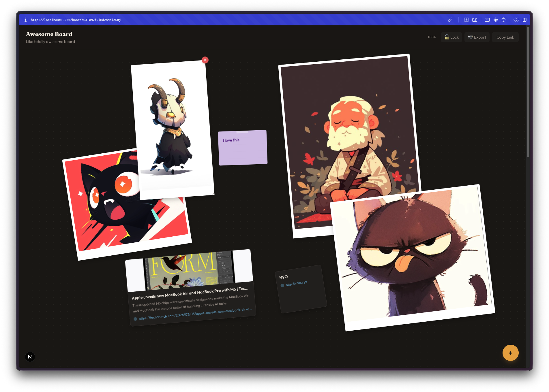Open the terminal console icon
Screen dimensions: 549x392
[x=487, y=20]
